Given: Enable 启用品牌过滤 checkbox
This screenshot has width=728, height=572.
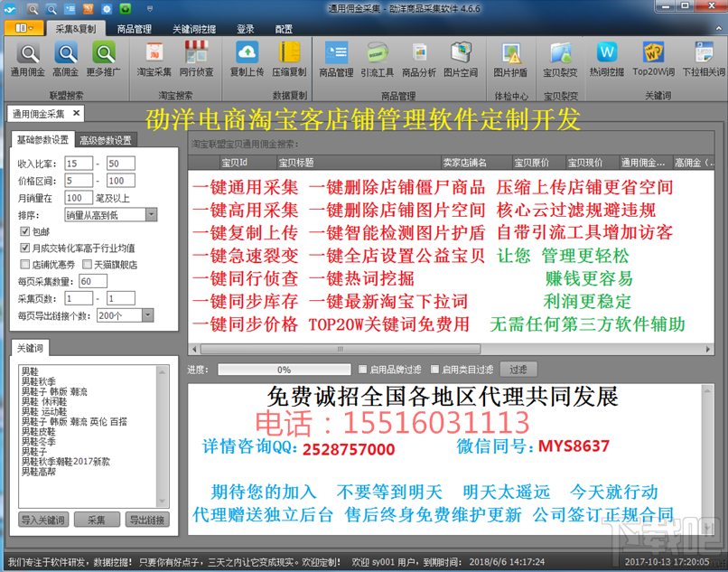Looking at the screenshot, I should [362, 370].
